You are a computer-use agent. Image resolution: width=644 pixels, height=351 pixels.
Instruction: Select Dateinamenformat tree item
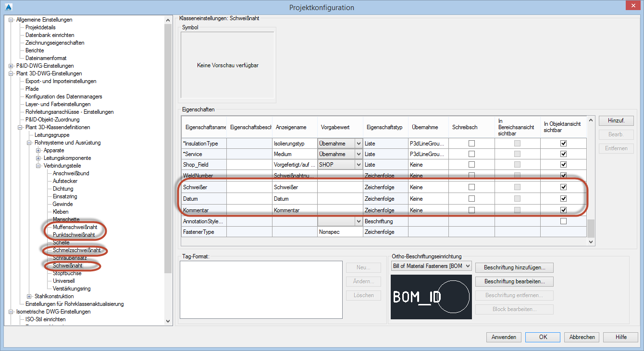click(46, 58)
